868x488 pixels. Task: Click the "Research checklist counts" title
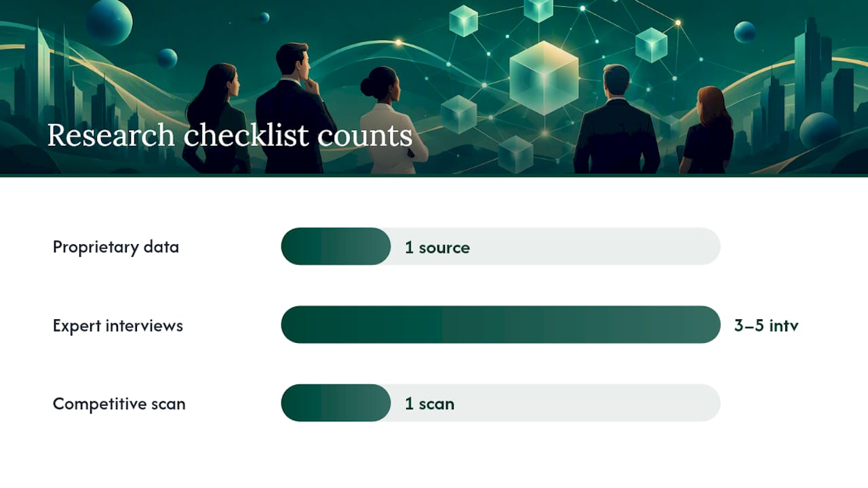tap(230, 135)
